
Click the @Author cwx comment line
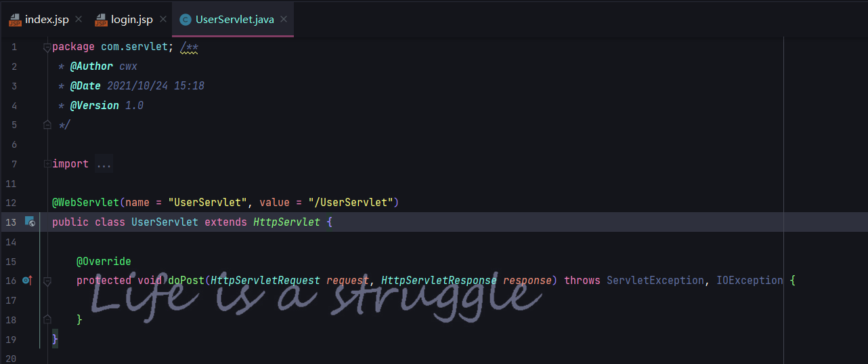pyautogui.click(x=97, y=66)
